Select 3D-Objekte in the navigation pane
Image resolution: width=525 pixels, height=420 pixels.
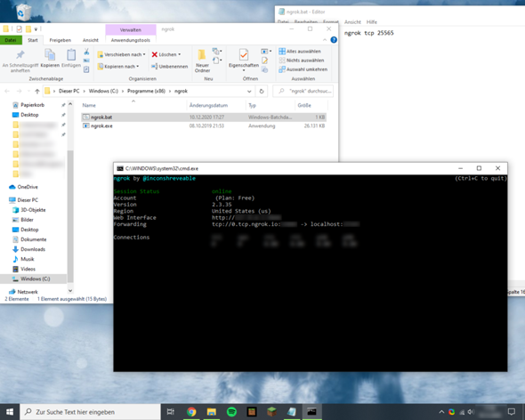coord(28,210)
